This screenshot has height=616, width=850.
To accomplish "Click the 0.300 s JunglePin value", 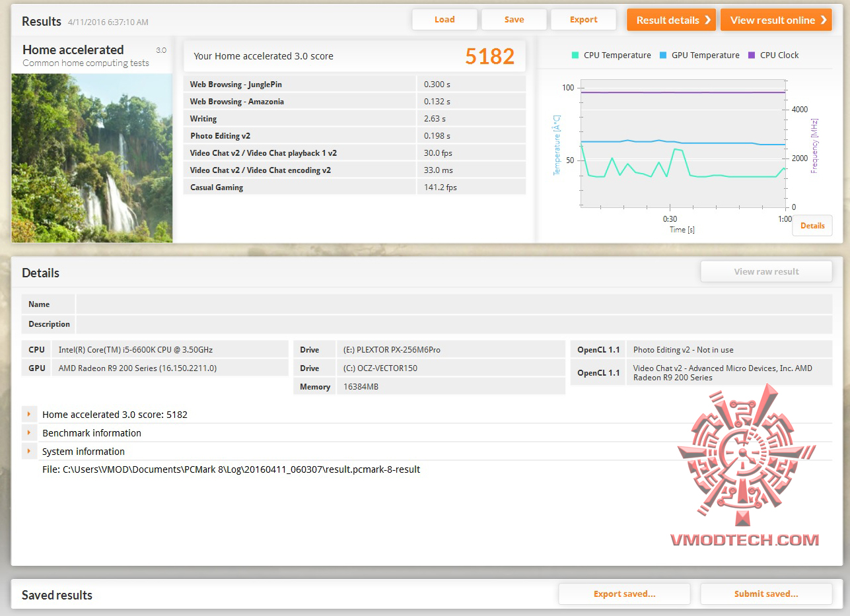I will coord(437,84).
